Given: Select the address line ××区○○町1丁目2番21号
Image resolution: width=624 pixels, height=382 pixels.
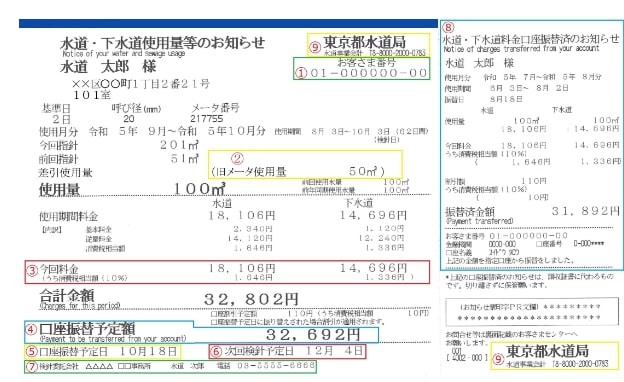Looking at the screenshot, I should 140,84.
